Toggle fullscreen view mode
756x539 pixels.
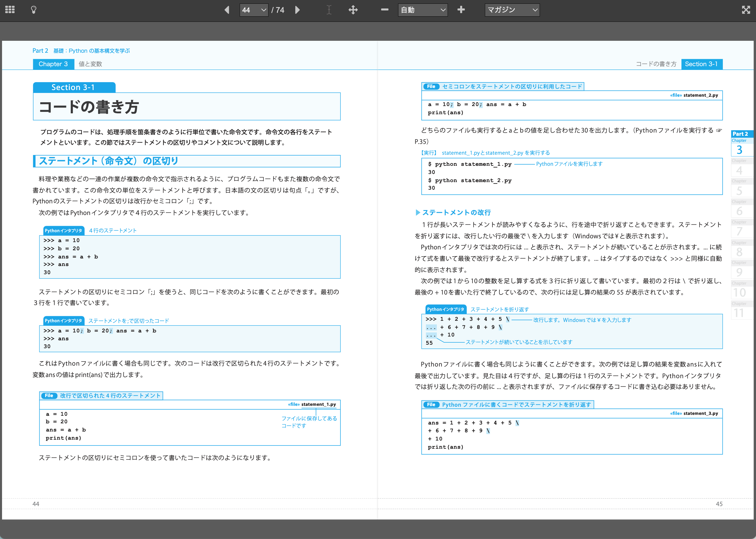tap(746, 10)
